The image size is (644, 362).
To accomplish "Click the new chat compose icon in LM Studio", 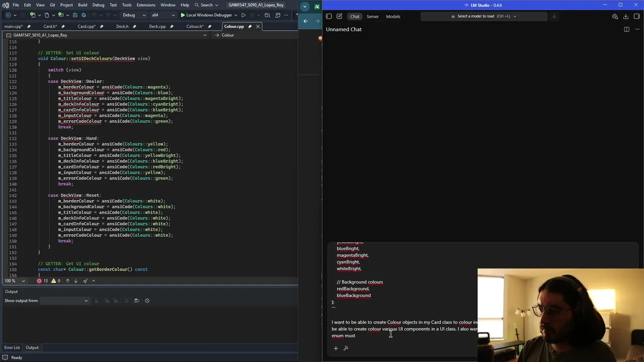I will point(340,16).
